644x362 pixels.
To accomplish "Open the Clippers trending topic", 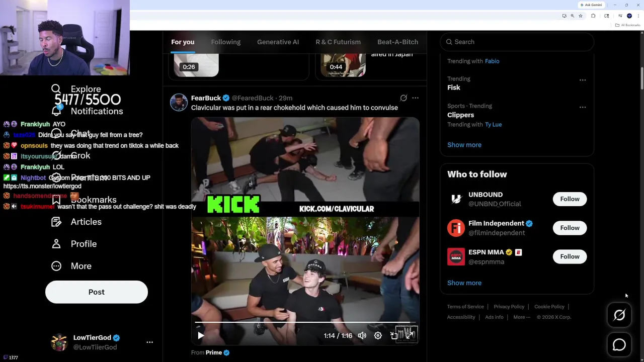I will tap(460, 115).
